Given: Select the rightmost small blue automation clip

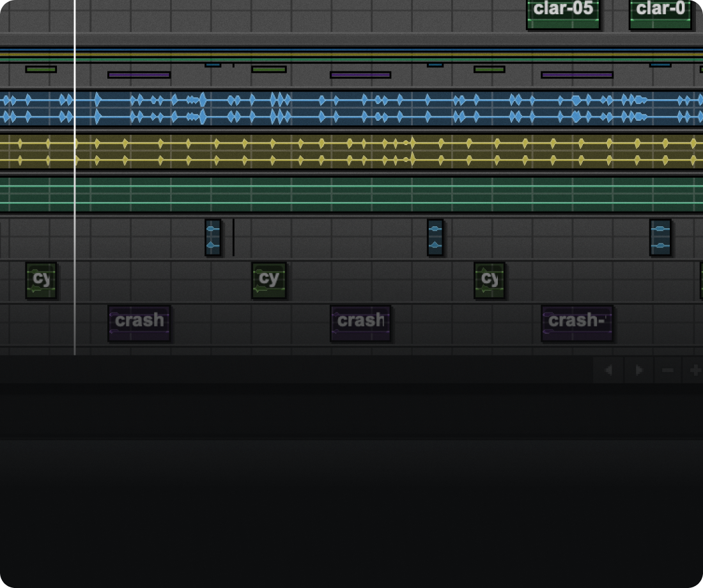Looking at the screenshot, I should click(x=660, y=236).
